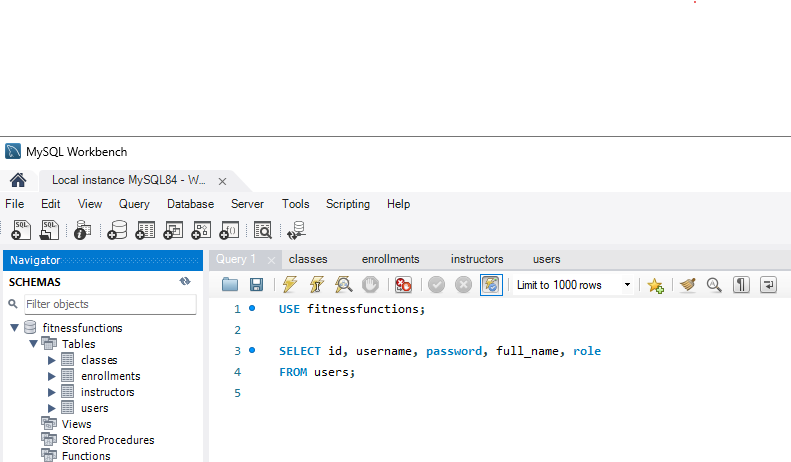791x462 pixels.
Task: Select the Functions folder in navigator
Action: tap(86, 456)
